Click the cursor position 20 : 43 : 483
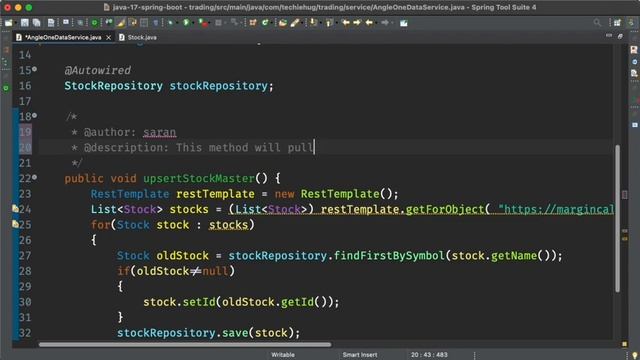 (x=429, y=355)
